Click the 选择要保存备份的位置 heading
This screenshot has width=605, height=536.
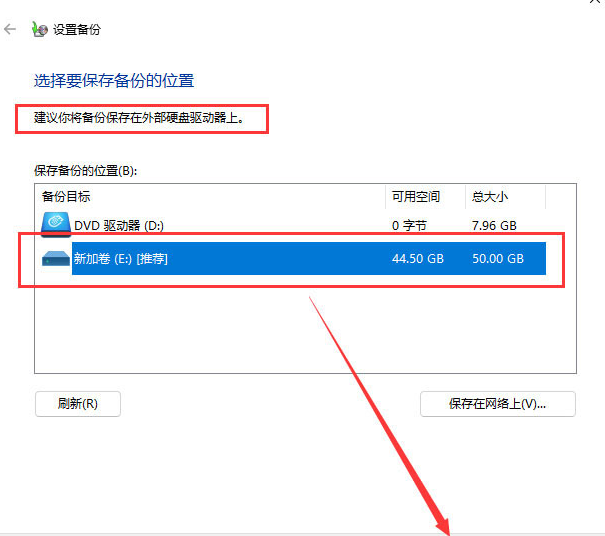(x=114, y=80)
